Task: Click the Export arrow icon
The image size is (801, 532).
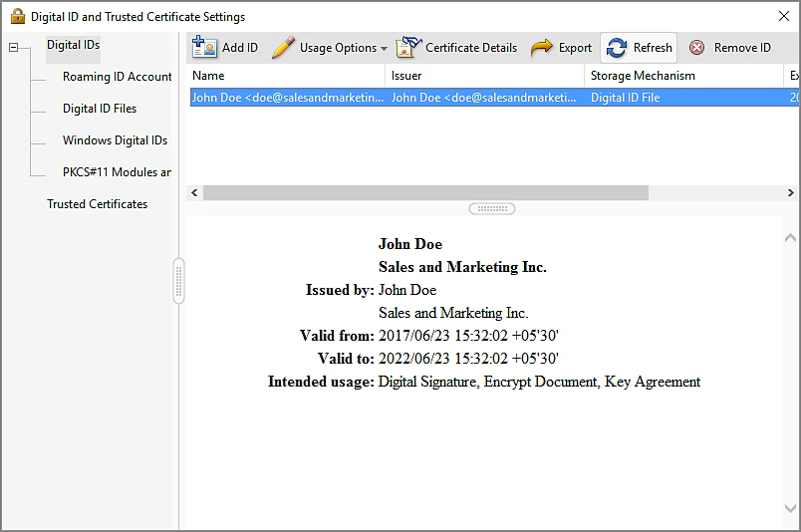Action: click(542, 48)
